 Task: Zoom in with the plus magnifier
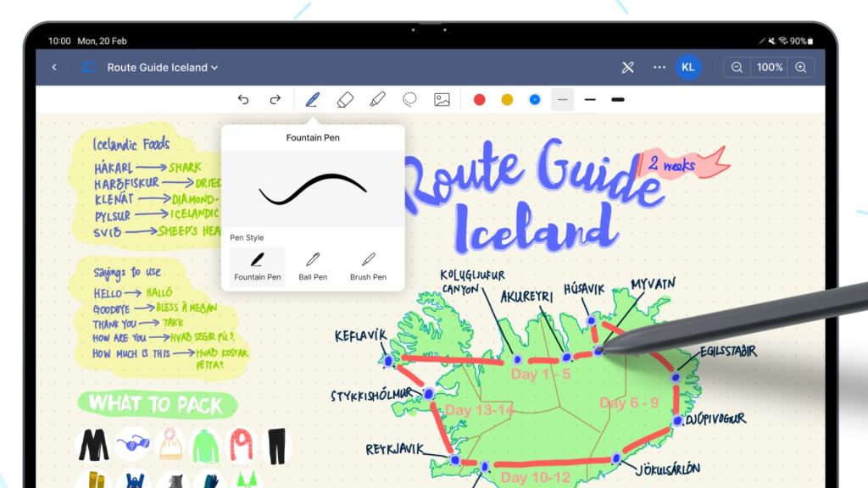(799, 68)
